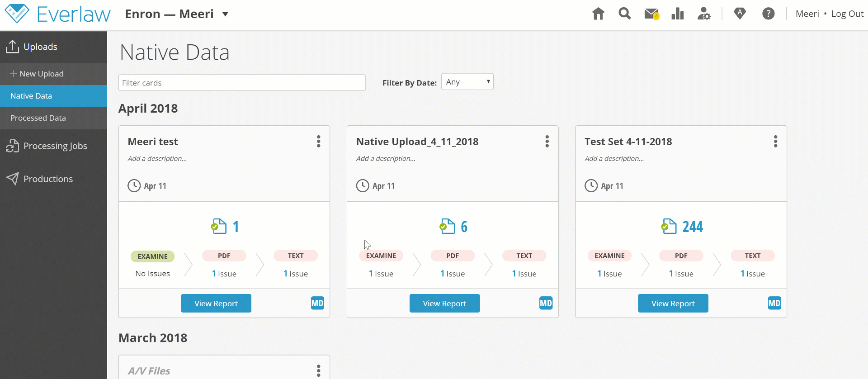Click the Native Upload_4_11_2018 card title
Viewport: 868px width, 379px height.
(417, 142)
